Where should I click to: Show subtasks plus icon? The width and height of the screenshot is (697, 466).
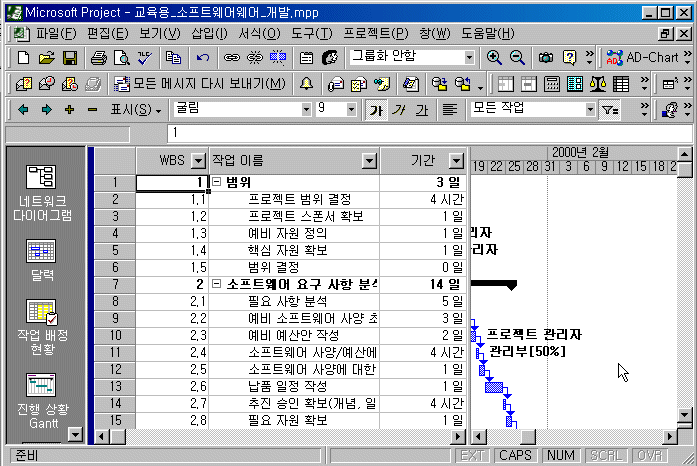pyautogui.click(x=69, y=109)
